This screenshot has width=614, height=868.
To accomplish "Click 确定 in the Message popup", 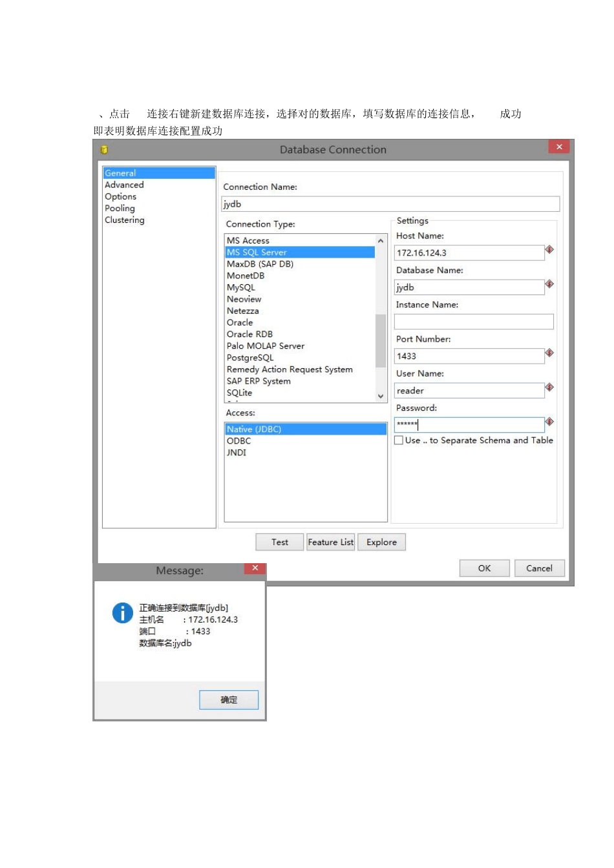I will (x=229, y=699).
